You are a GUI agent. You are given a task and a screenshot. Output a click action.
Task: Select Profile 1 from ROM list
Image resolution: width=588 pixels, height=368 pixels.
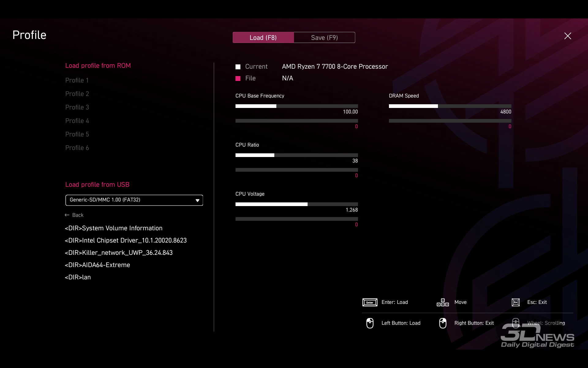tap(77, 80)
